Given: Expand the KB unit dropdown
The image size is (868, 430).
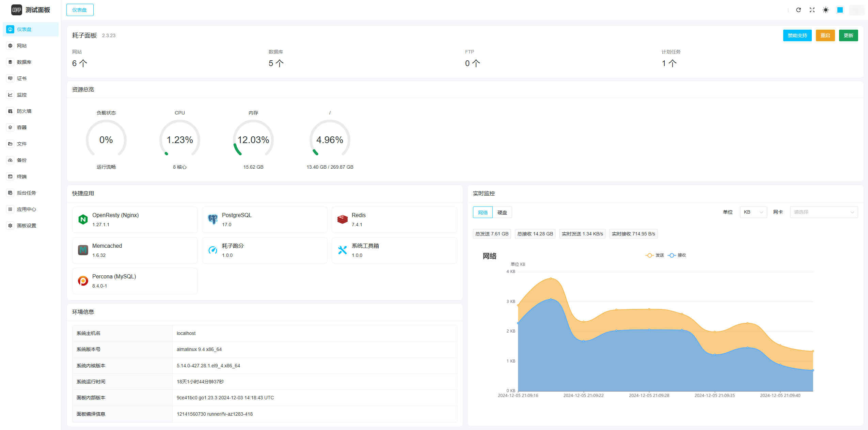Looking at the screenshot, I should coord(753,212).
